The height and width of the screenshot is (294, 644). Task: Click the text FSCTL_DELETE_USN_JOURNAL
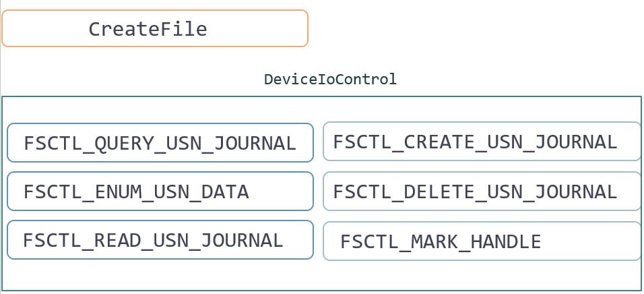pyautogui.click(x=475, y=192)
